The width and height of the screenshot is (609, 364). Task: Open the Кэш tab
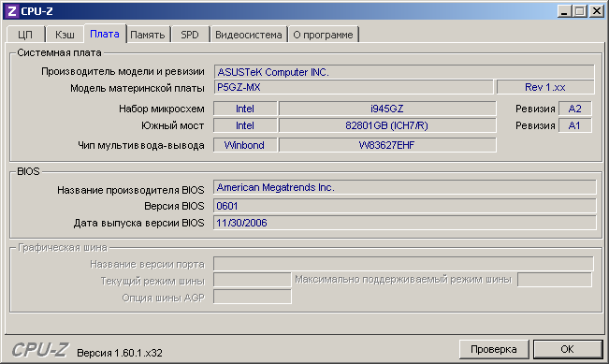coord(65,35)
